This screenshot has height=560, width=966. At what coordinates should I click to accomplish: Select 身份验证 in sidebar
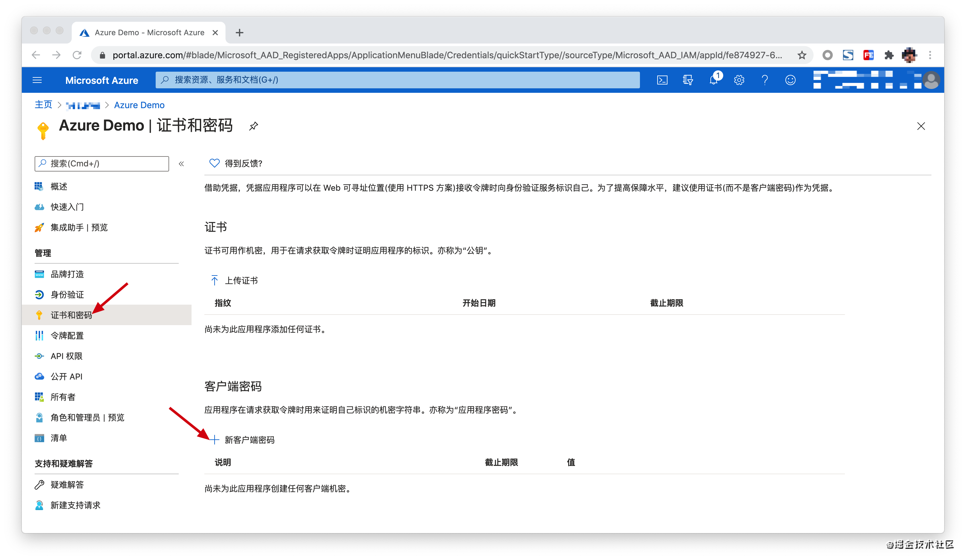pos(67,294)
